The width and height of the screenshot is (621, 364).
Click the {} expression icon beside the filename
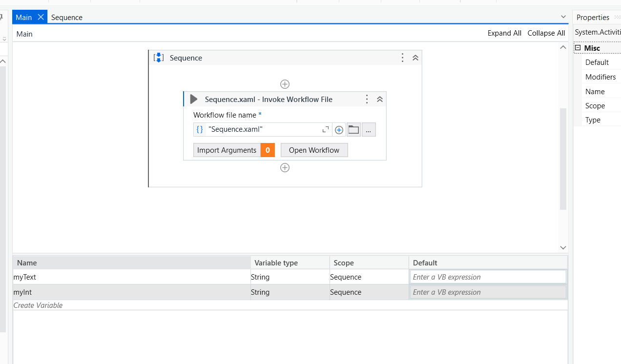point(200,129)
